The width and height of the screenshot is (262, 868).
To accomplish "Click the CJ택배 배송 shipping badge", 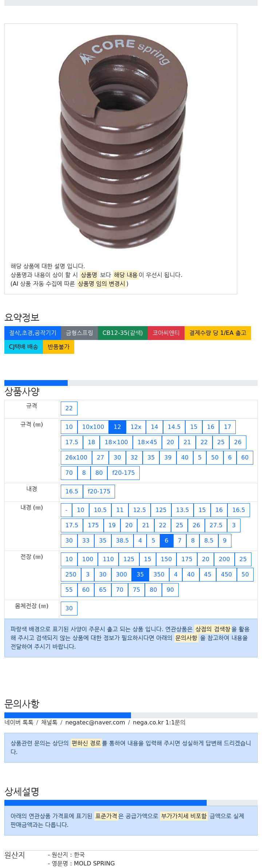I will tap(23, 347).
